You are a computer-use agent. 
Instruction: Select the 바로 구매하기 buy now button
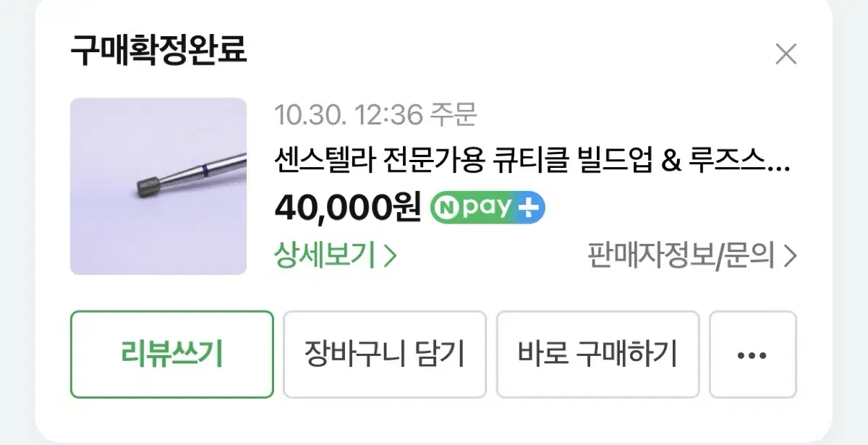click(x=597, y=355)
